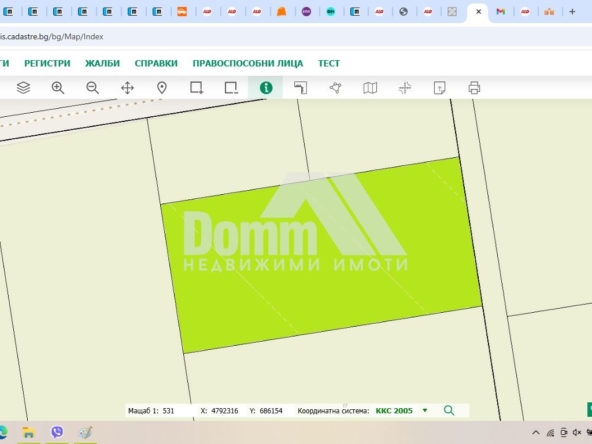Open Viber from taskbar
Viewport: 592px width, 444px height.
(x=57, y=432)
